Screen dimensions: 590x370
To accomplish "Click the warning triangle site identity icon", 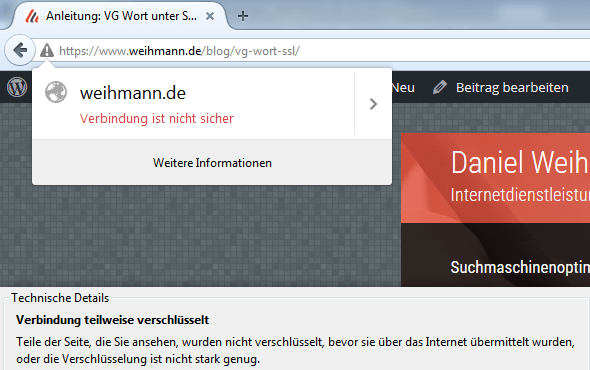I will (x=47, y=50).
